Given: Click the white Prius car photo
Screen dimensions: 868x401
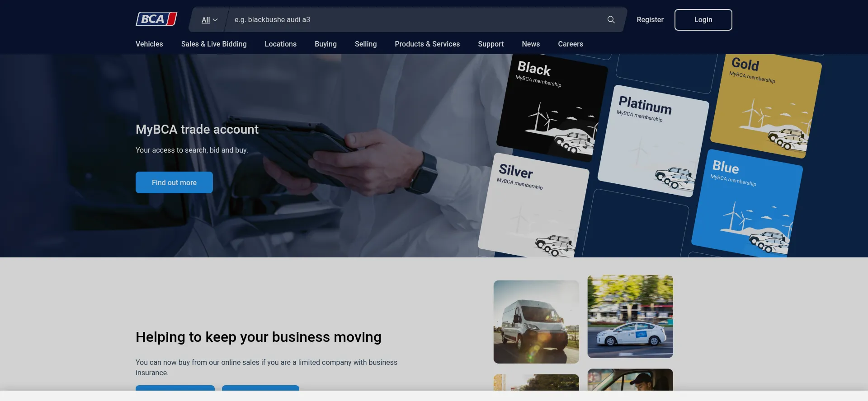Looking at the screenshot, I should (630, 317).
